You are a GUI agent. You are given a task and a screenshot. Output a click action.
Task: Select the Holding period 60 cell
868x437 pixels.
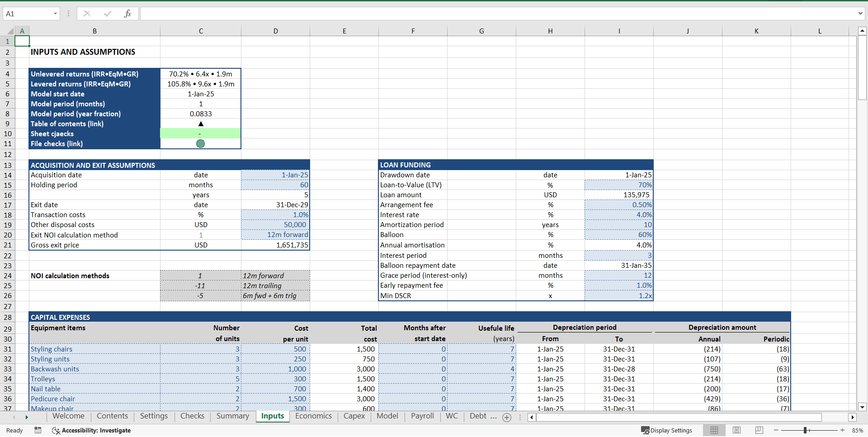(x=275, y=185)
